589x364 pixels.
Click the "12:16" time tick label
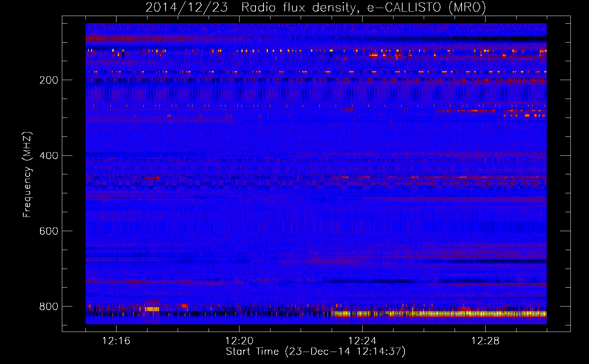point(116,341)
